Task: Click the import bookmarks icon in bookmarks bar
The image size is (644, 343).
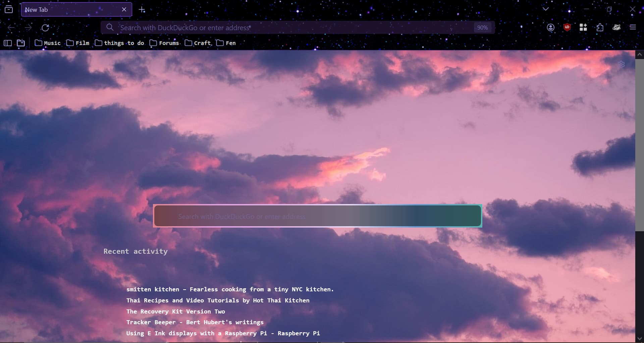Action: point(21,43)
